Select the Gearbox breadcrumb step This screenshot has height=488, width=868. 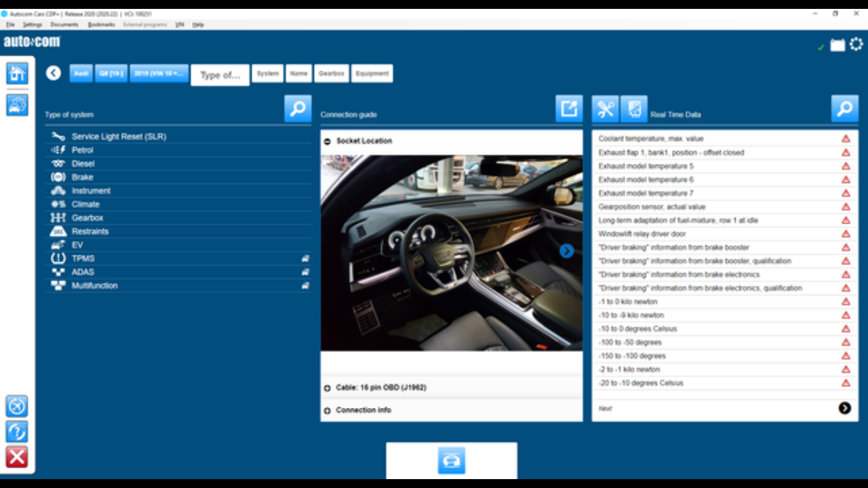(x=331, y=74)
